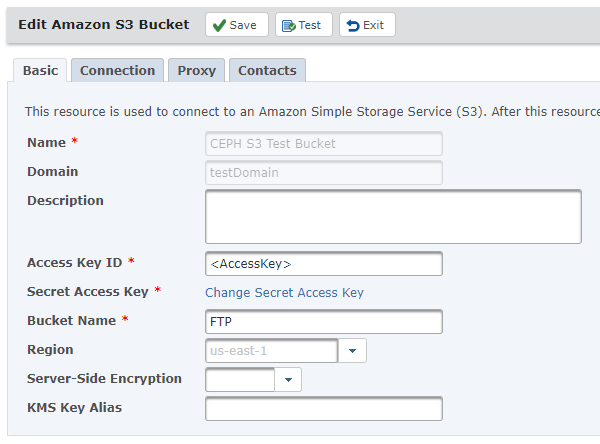This screenshot has height=444, width=600.
Task: Click into the Description text area
Action: [393, 217]
